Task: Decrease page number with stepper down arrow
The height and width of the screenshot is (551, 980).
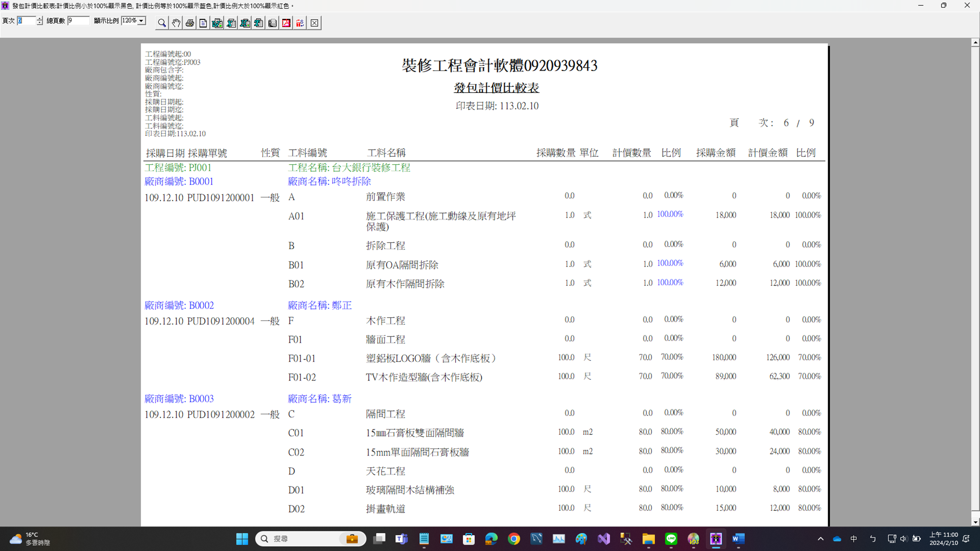Action: pos(39,23)
